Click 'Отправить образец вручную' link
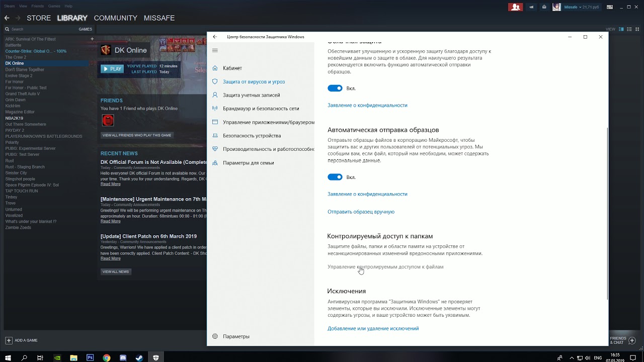 (x=361, y=212)
